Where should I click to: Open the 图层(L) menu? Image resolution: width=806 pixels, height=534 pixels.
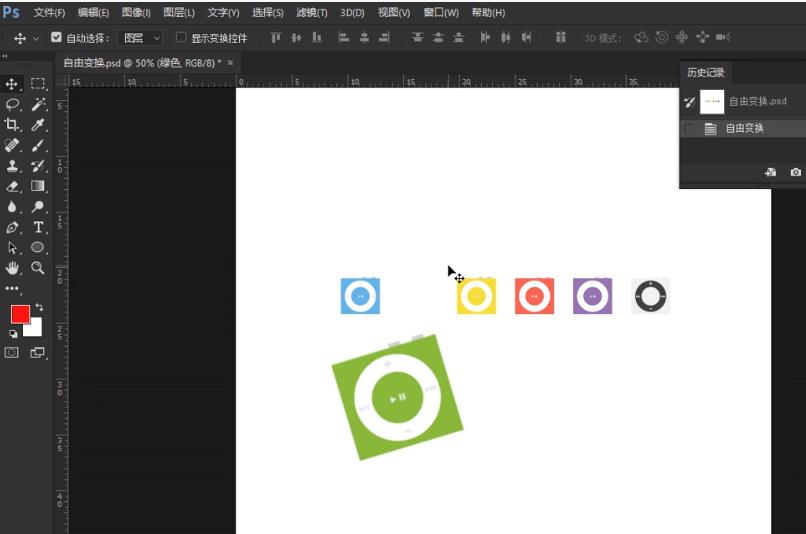tap(179, 13)
